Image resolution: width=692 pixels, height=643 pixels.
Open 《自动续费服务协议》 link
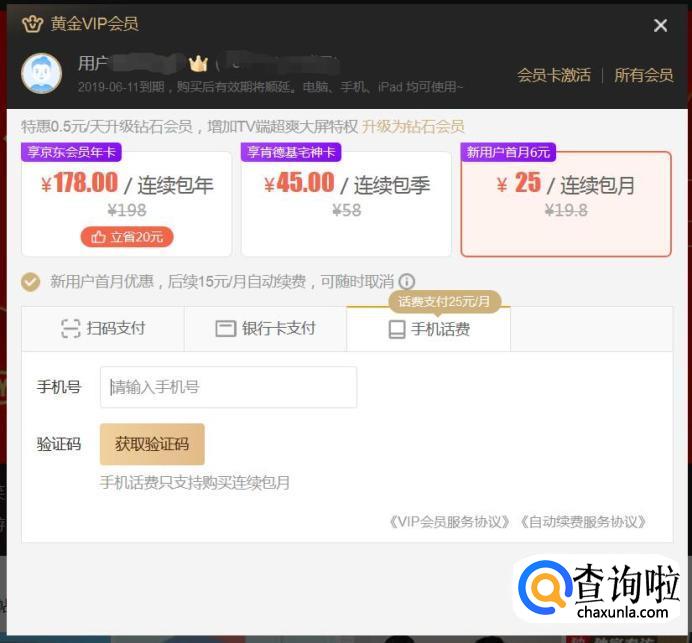pyautogui.click(x=582, y=522)
